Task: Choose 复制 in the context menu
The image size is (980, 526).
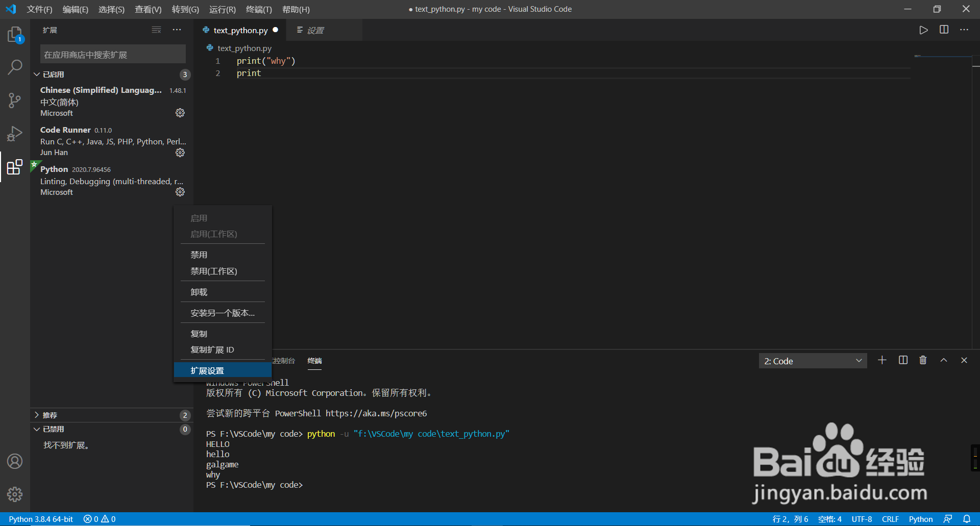Action: point(223,334)
